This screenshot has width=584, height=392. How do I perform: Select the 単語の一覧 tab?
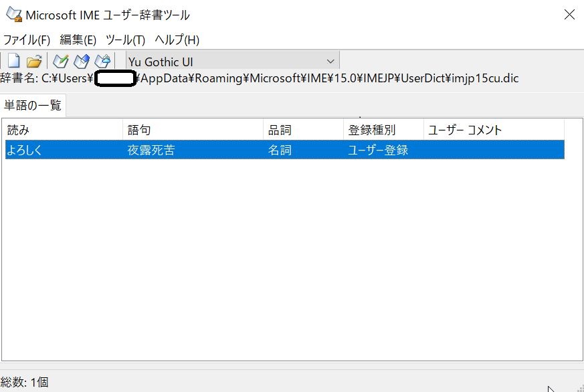click(33, 105)
